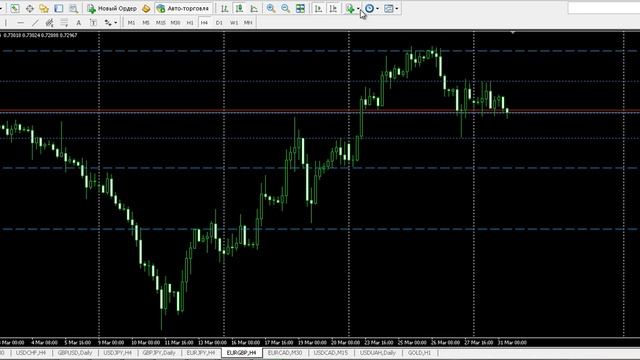Open the GBPUSD,Daily chart tab
Image resolution: width=640 pixels, height=360 pixels.
pos(75,353)
